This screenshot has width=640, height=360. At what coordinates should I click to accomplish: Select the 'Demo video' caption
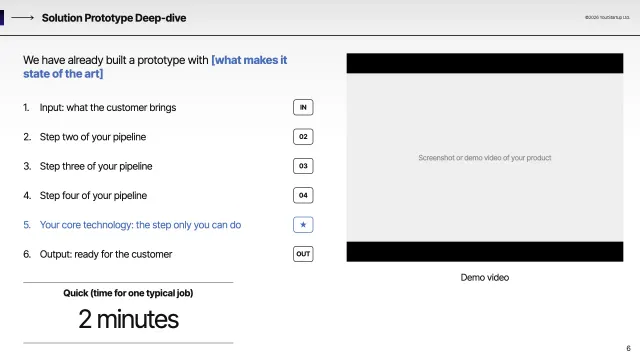click(x=485, y=278)
